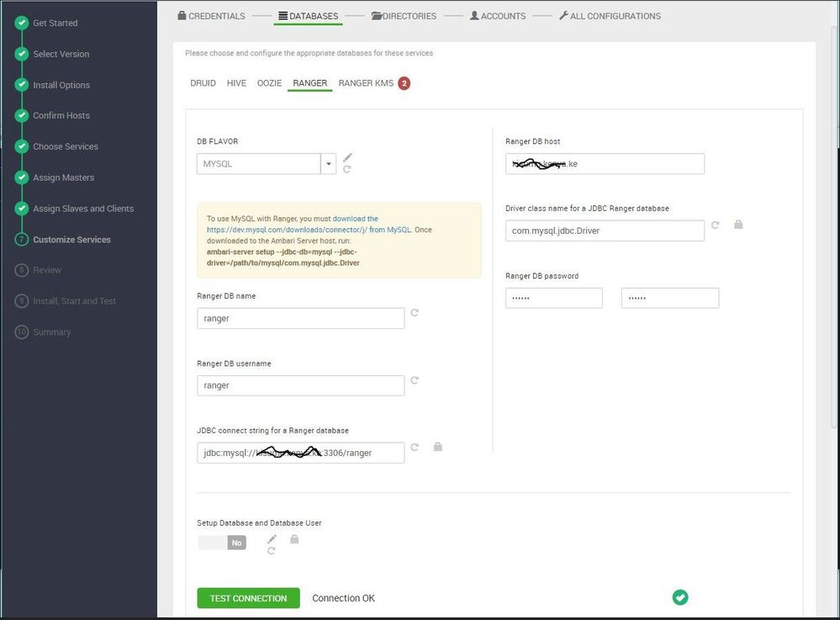Reset the JDBC driver class name field
Image resolution: width=840 pixels, height=620 pixels.
tap(716, 225)
